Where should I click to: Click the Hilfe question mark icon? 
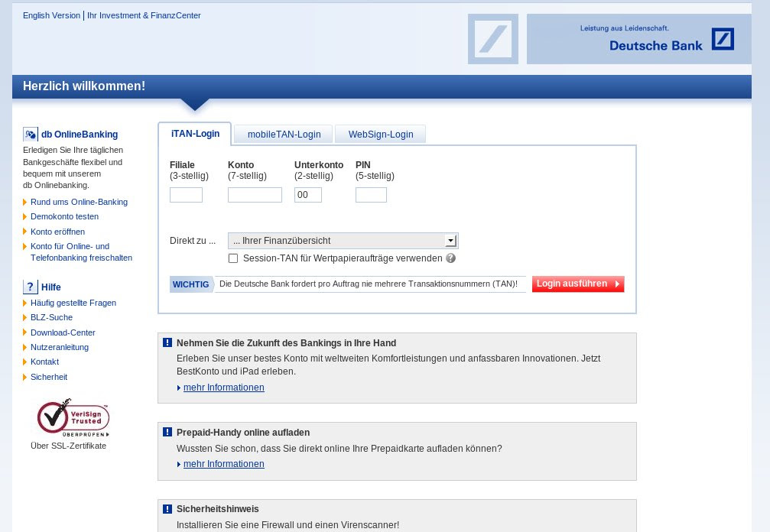[x=31, y=287]
